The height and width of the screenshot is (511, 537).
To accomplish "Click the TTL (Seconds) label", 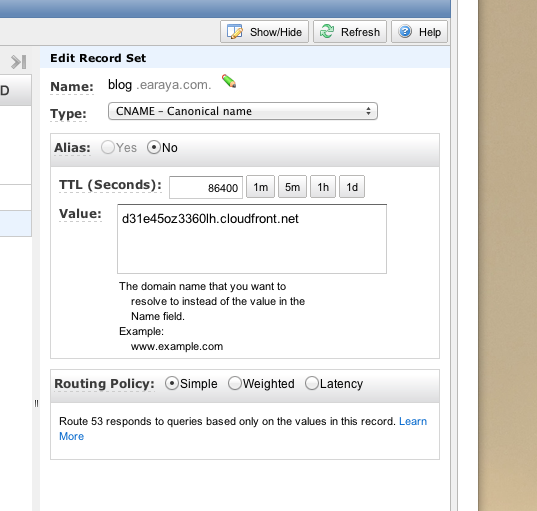I will [110, 185].
